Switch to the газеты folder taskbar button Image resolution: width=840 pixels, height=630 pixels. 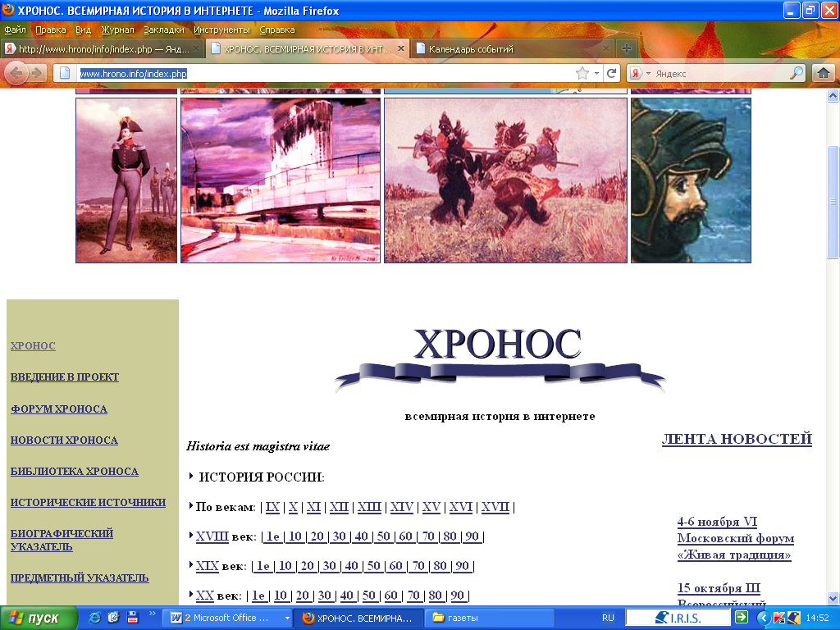pyautogui.click(x=489, y=618)
